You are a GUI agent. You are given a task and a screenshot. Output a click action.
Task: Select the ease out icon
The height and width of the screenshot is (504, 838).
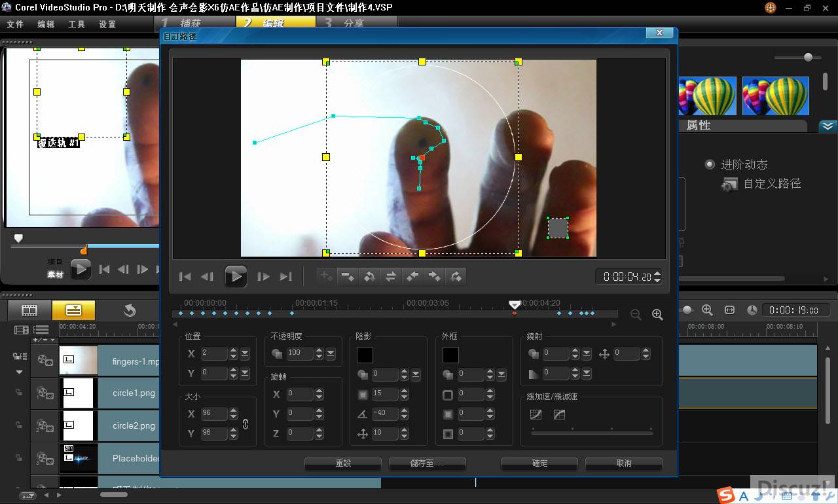coord(559,414)
